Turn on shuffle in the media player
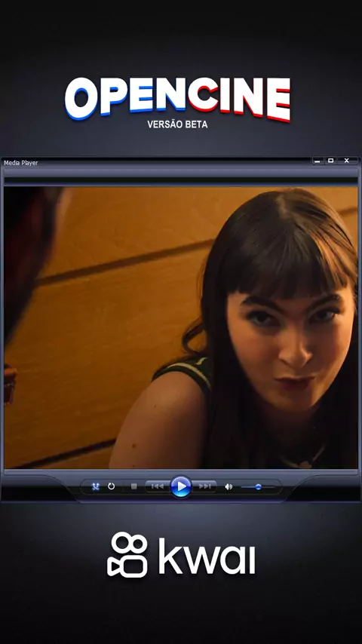Image resolution: width=362 pixels, height=644 pixels. [x=96, y=486]
